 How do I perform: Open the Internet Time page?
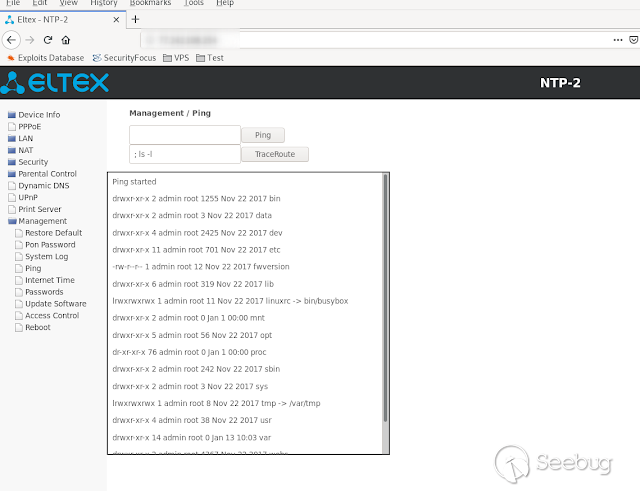coord(45,280)
